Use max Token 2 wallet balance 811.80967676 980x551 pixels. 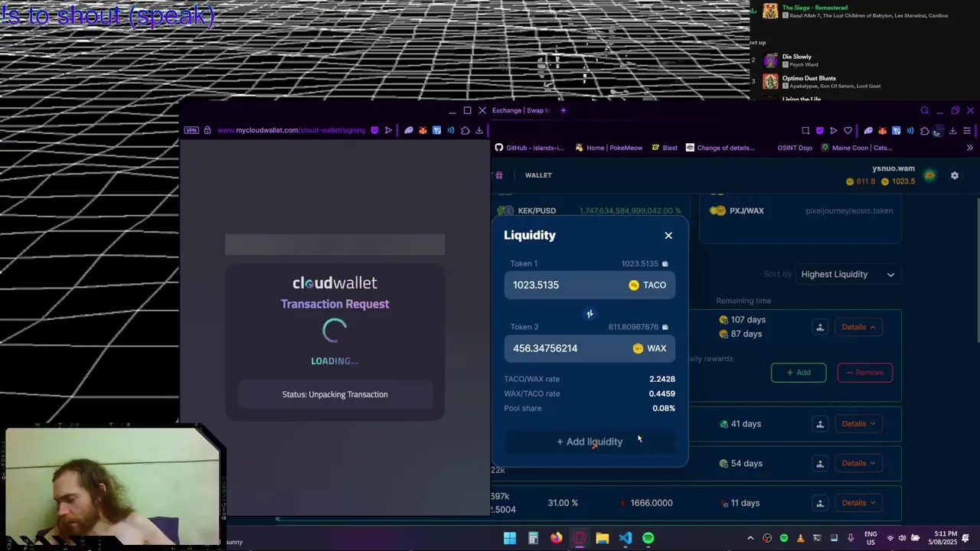[x=639, y=327]
